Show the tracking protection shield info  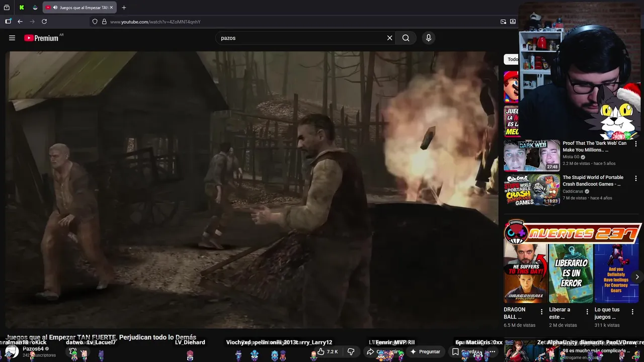tap(95, 22)
